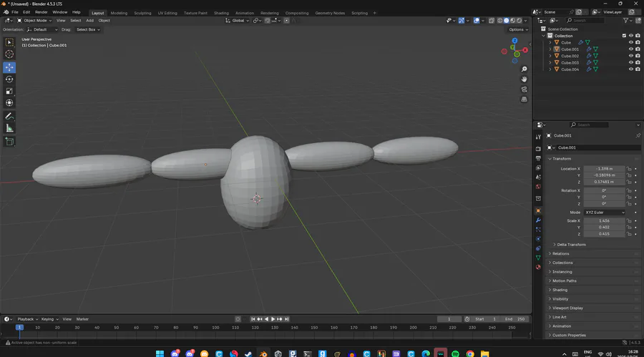The width and height of the screenshot is (644, 357).
Task: Jump to timeline end frame
Action: (287, 319)
